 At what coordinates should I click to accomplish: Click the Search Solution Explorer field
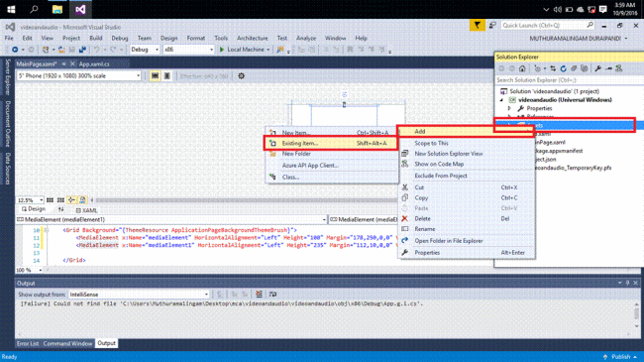569,79
